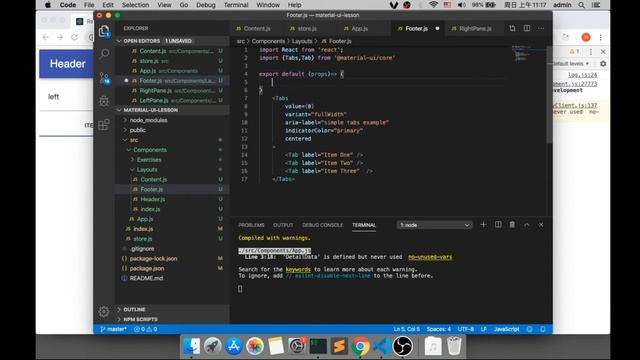640x360 pixels.
Task: Open Sublime Text from the Dock
Action: pos(339,347)
